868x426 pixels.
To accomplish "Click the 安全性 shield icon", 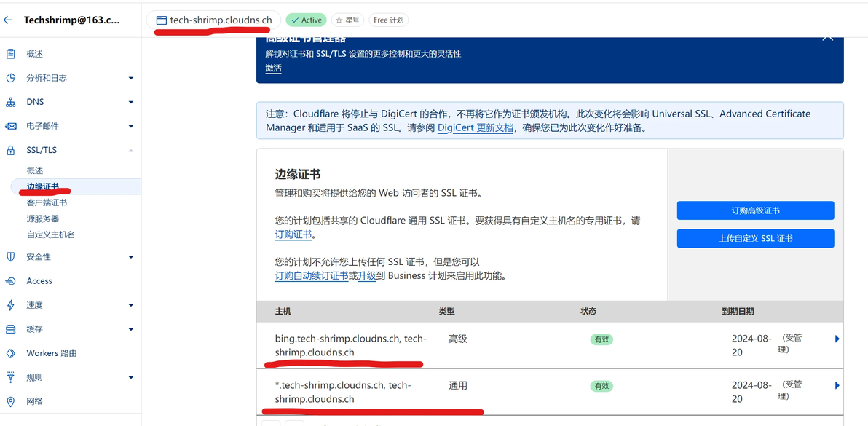I will point(10,257).
